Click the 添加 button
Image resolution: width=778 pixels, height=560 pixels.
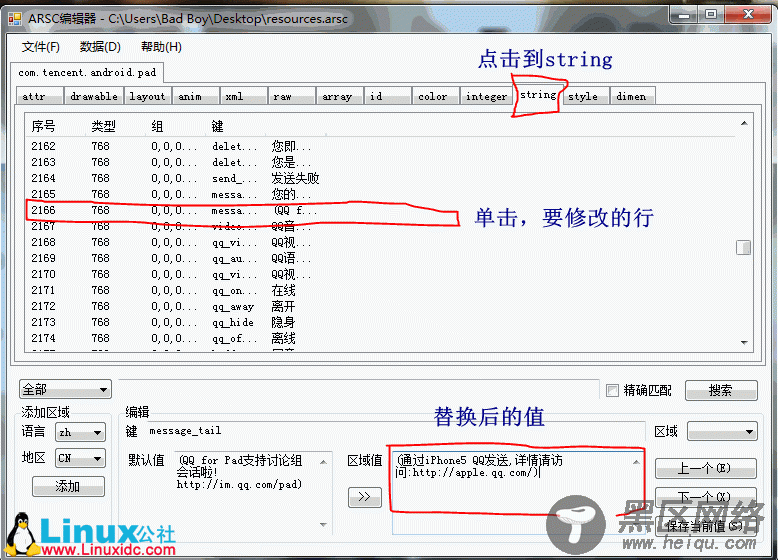68,486
